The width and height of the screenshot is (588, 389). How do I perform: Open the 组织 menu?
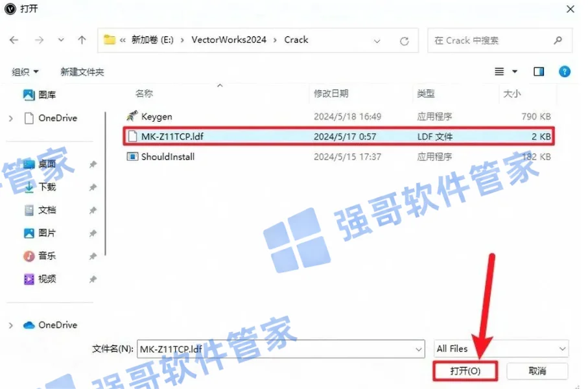tap(25, 72)
